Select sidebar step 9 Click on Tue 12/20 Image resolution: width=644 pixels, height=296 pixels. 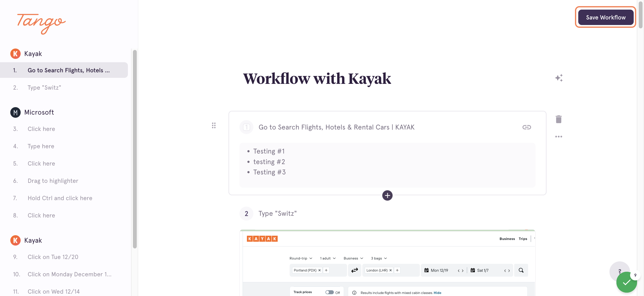(x=64, y=257)
